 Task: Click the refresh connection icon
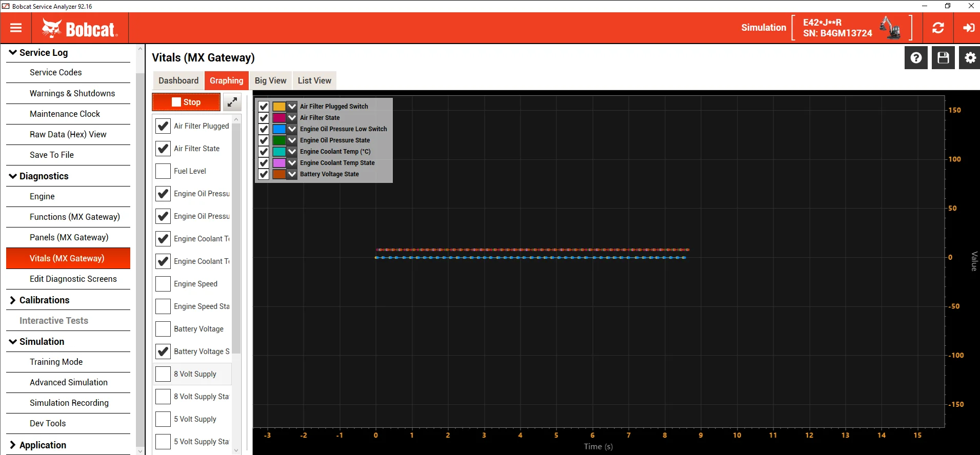click(x=938, y=28)
